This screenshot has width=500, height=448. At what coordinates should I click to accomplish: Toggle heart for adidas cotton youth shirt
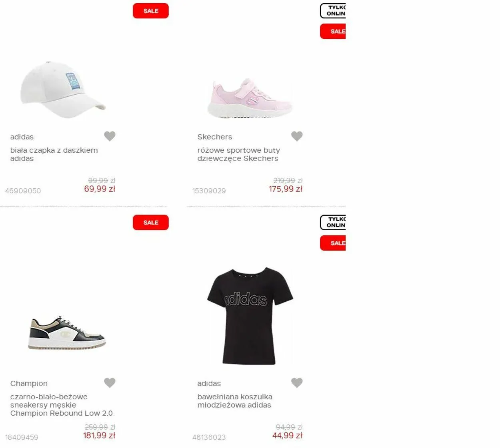click(297, 383)
